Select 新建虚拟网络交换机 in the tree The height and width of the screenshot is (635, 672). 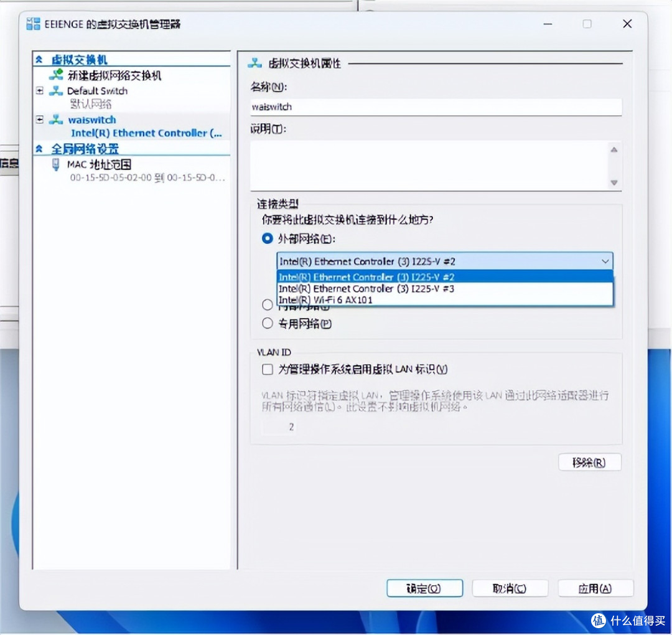pos(114,75)
